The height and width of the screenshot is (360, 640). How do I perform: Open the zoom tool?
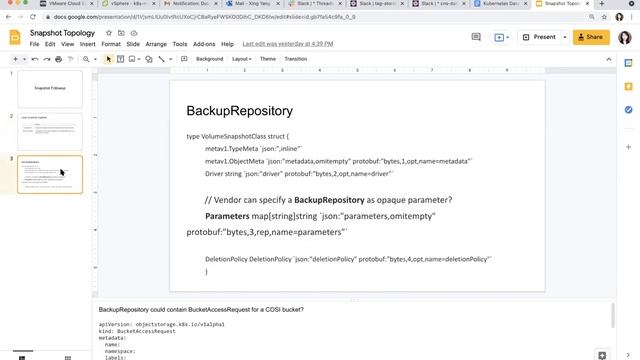click(86, 59)
